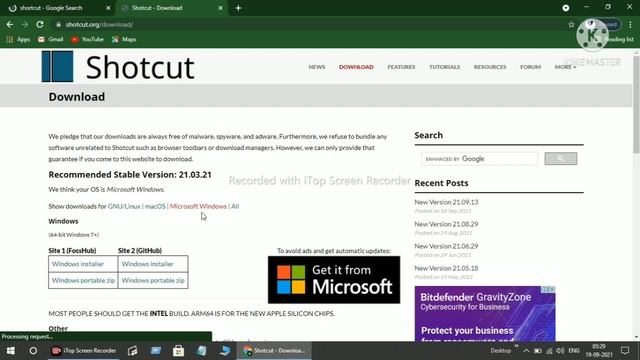Select the Site 2 (GitHub) header

point(140,251)
